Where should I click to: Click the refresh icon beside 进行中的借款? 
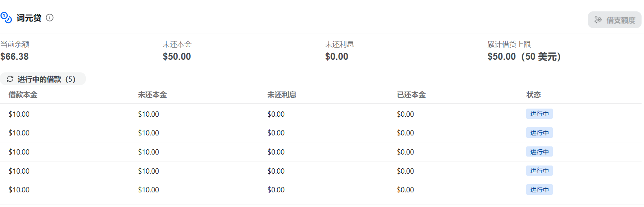pos(10,79)
